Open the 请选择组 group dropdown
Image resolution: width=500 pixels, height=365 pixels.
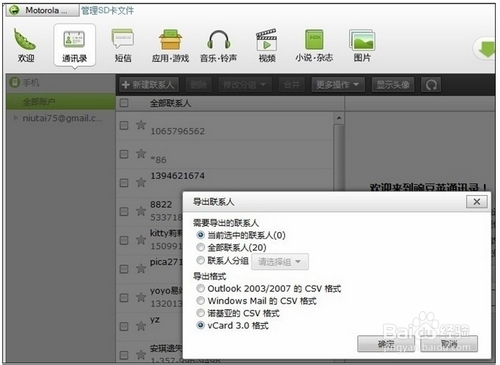point(280,262)
